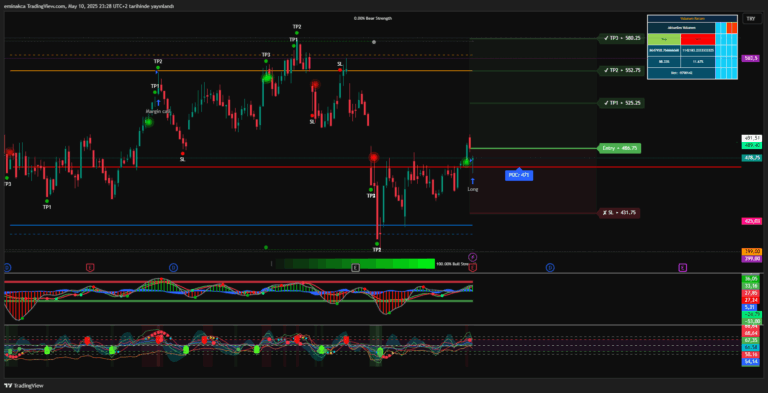Image resolution: width=768 pixels, height=393 pixels.
Task: Click the purple 580,5 price axis label
Action: 751,58
